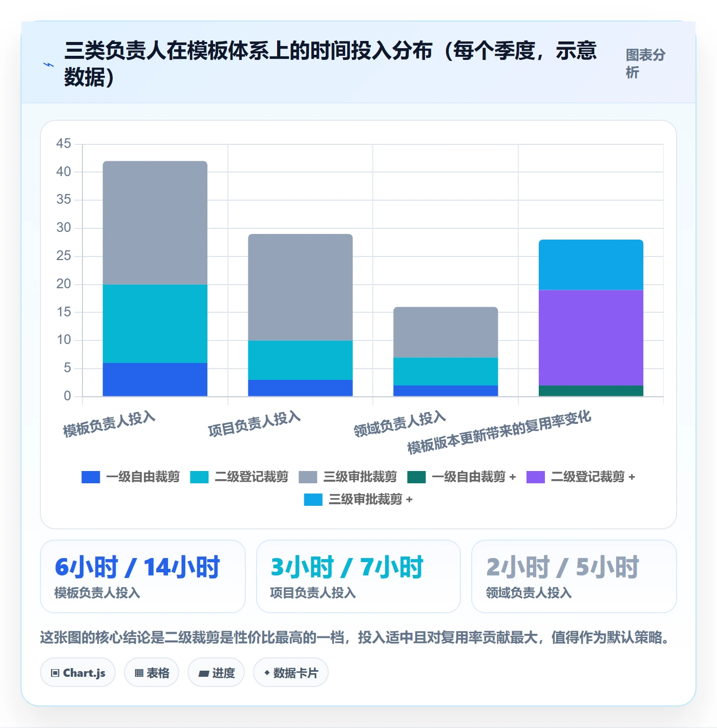This screenshot has width=717, height=728.
Task: Click the gray segment of 模板负责人投入 bar
Action: (155, 223)
